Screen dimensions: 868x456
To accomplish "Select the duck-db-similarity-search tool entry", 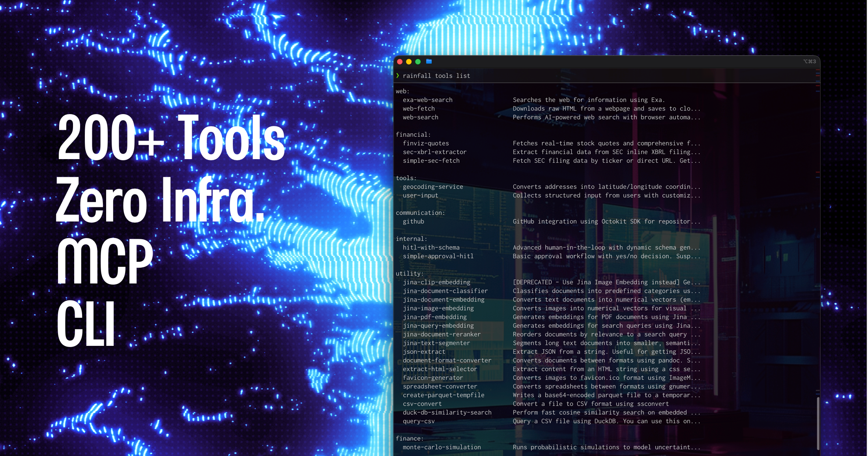I will point(447,412).
